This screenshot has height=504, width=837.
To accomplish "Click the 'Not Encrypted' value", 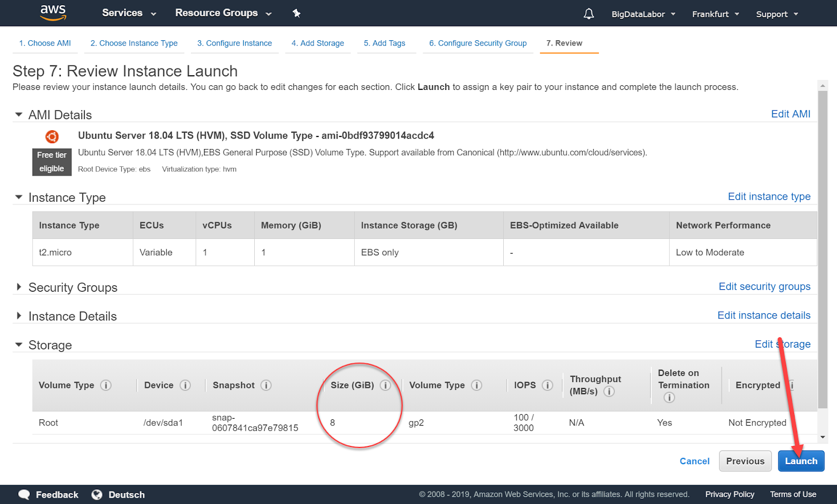I will (x=757, y=423).
